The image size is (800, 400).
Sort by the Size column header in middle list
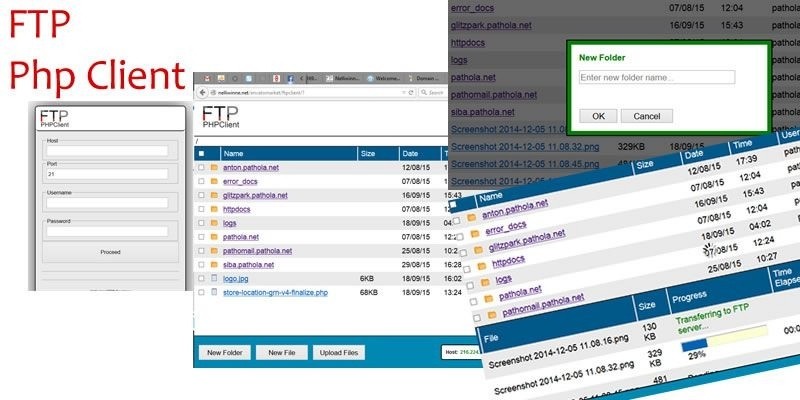(x=367, y=154)
